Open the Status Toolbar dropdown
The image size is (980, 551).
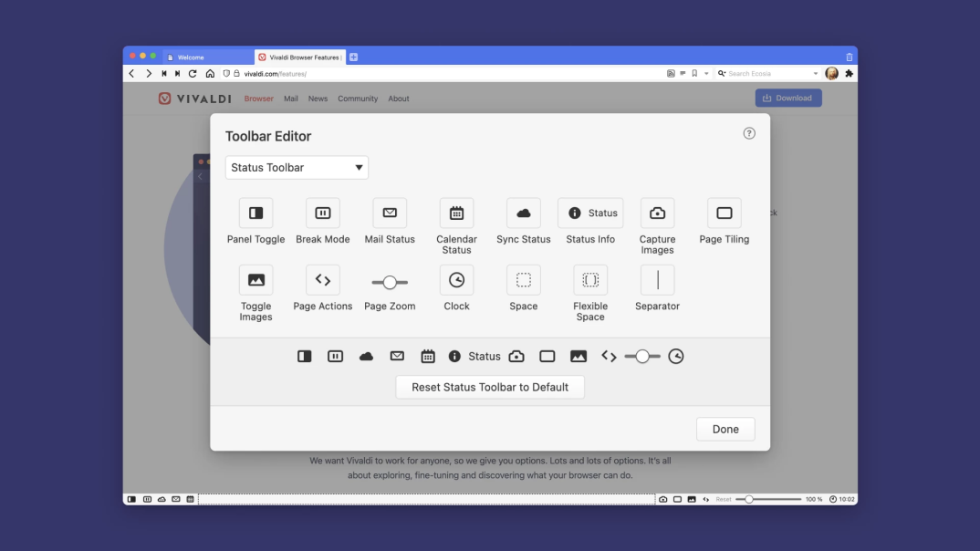(297, 167)
